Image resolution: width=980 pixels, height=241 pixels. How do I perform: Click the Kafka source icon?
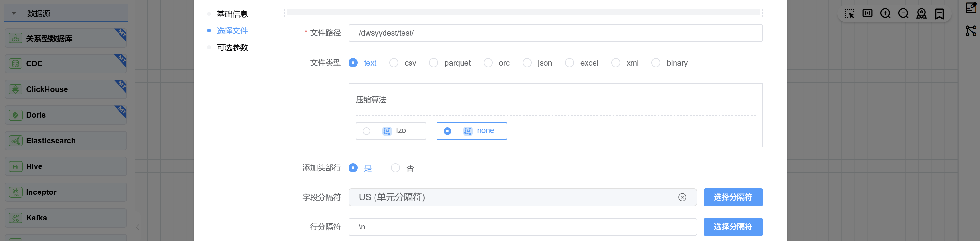click(x=16, y=218)
